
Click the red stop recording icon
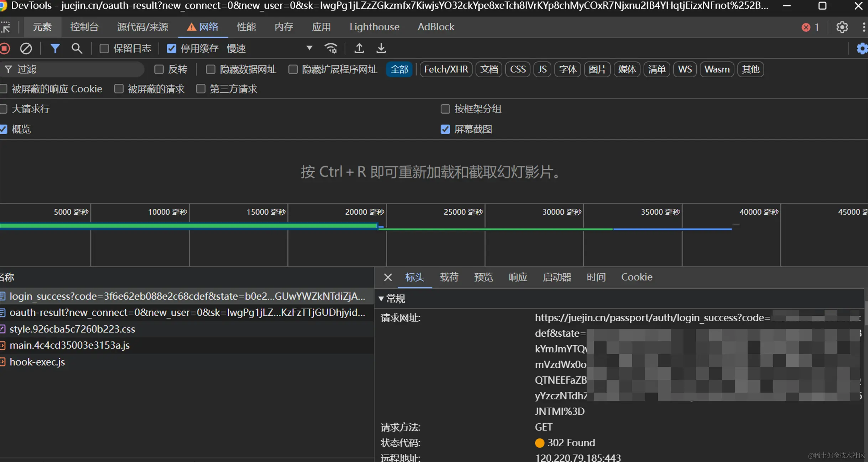pos(5,48)
